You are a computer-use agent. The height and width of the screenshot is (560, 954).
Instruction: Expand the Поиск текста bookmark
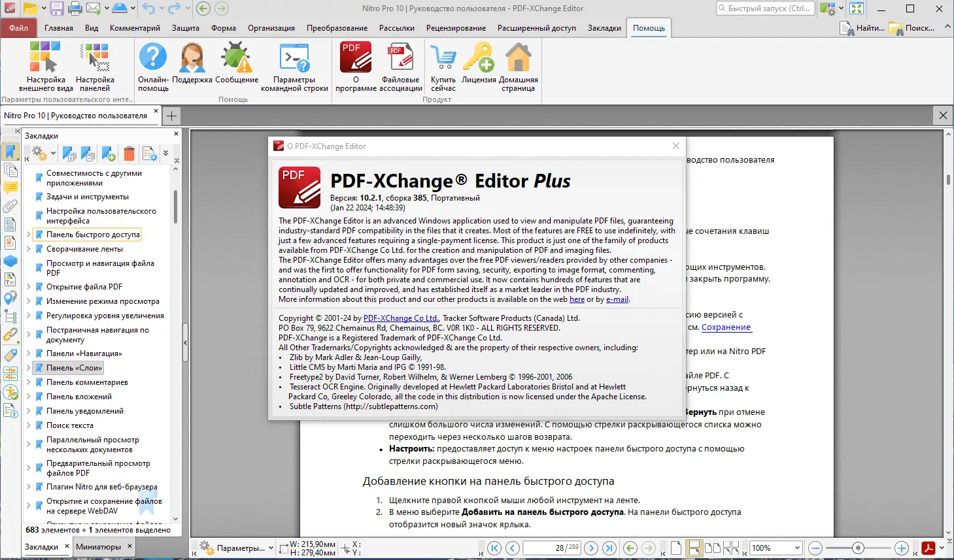[x=29, y=425]
